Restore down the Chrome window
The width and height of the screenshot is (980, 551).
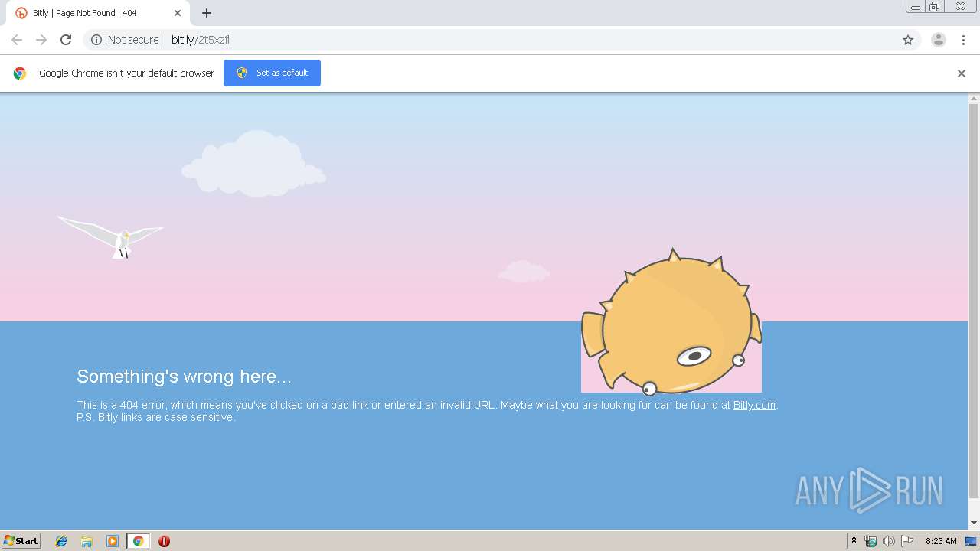pos(935,7)
